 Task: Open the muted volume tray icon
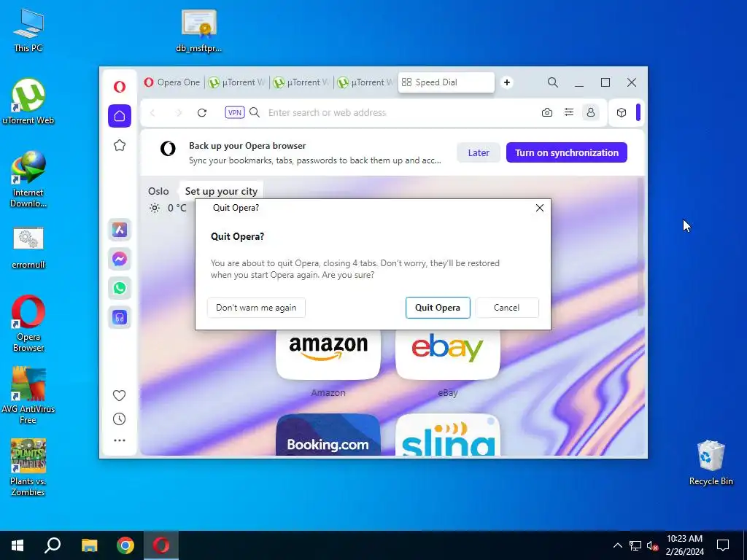coord(653,545)
